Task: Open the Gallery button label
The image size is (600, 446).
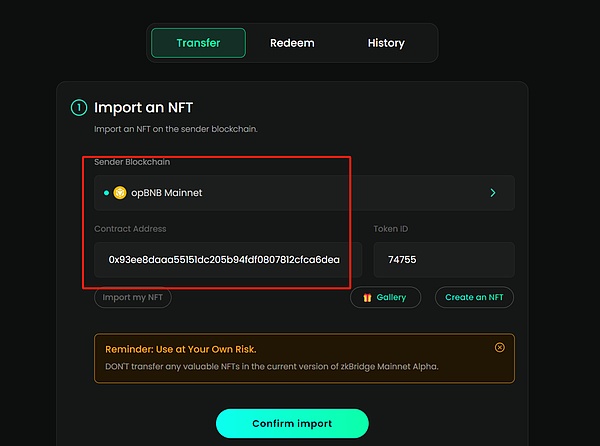Action: 393,298
